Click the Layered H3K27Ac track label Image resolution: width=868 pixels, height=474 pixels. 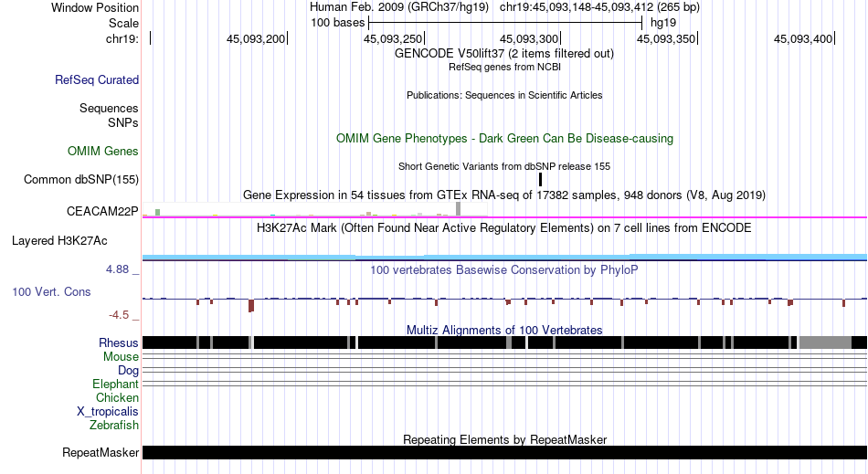59,240
